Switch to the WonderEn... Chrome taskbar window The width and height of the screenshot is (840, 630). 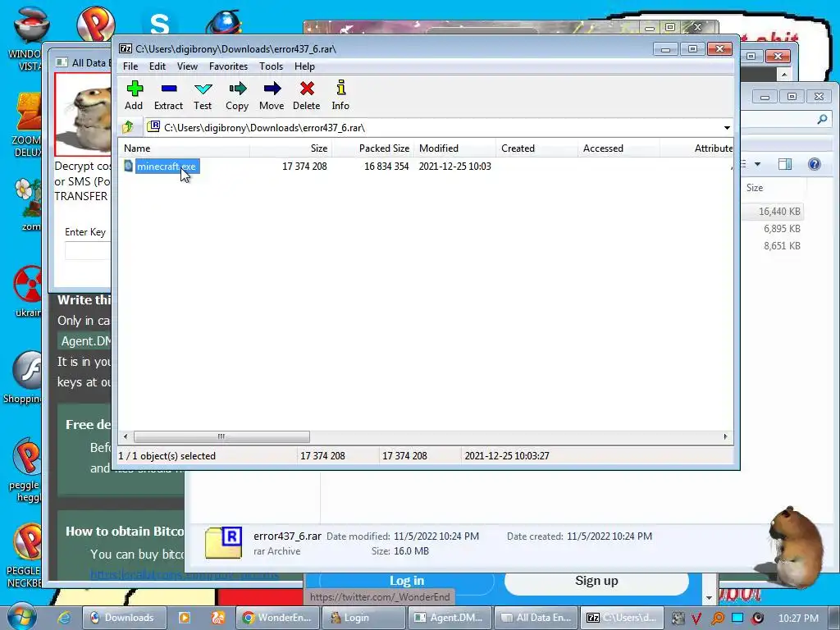click(277, 618)
